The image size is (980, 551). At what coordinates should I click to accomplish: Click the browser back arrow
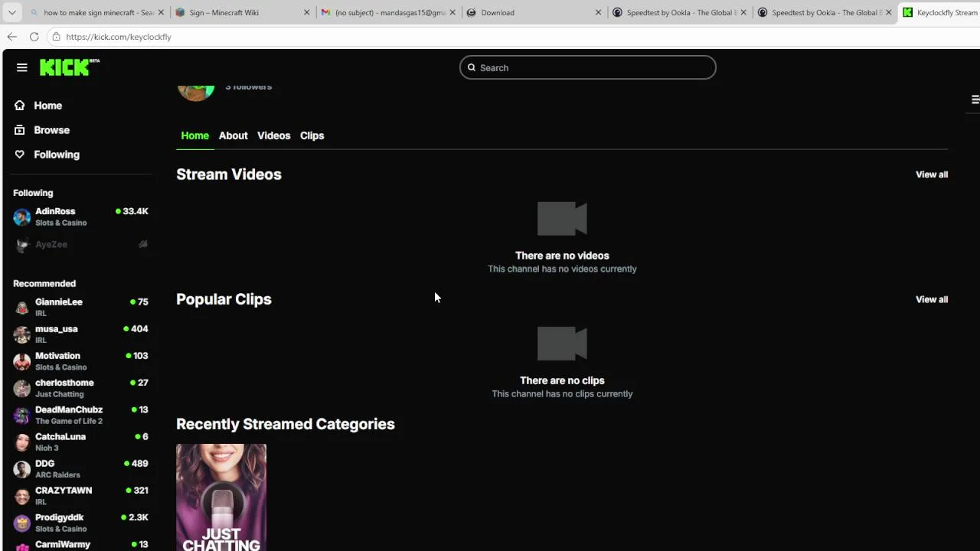point(12,37)
